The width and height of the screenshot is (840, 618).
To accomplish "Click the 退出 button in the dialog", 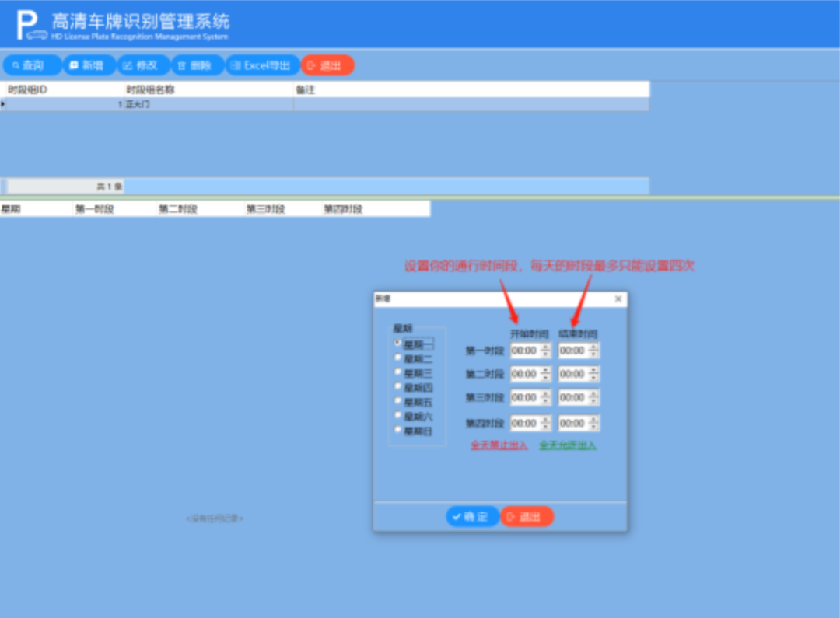I will pos(527,517).
